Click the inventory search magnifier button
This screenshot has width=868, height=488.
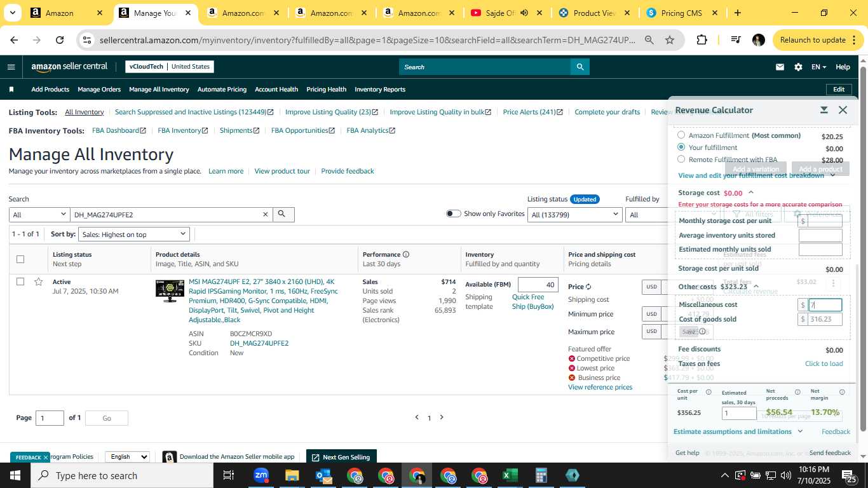coord(283,215)
